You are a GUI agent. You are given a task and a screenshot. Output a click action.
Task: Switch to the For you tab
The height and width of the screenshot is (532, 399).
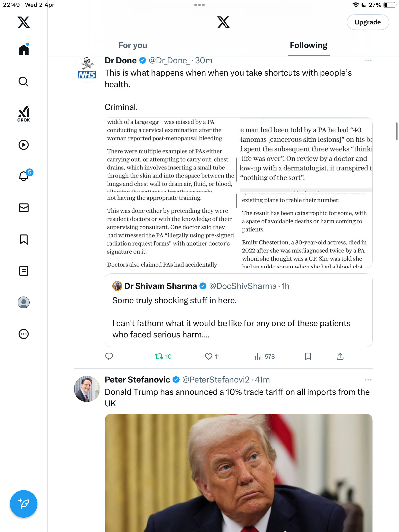[133, 45]
